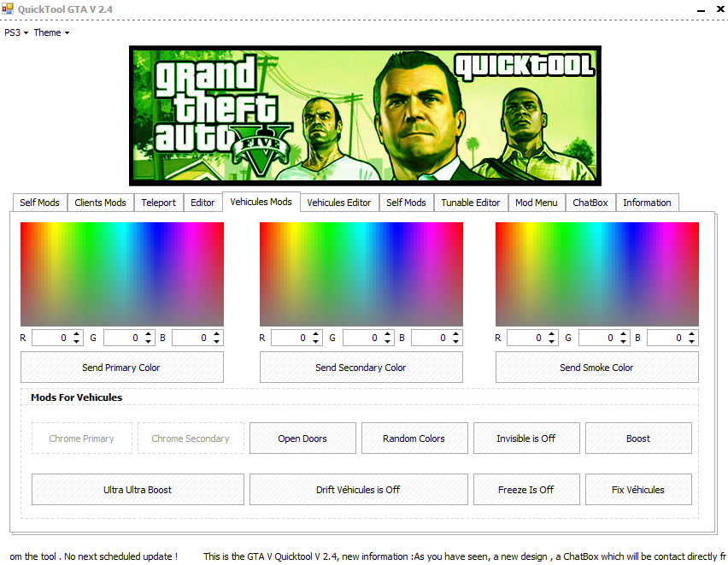Click Send Secondary Color button
The image size is (728, 565).
click(361, 368)
